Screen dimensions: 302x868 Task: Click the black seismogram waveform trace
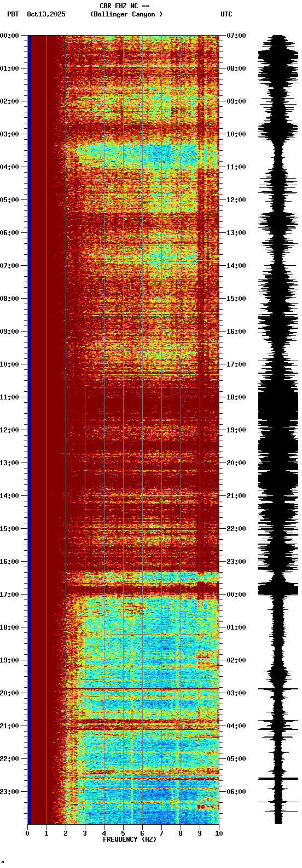coord(278,430)
